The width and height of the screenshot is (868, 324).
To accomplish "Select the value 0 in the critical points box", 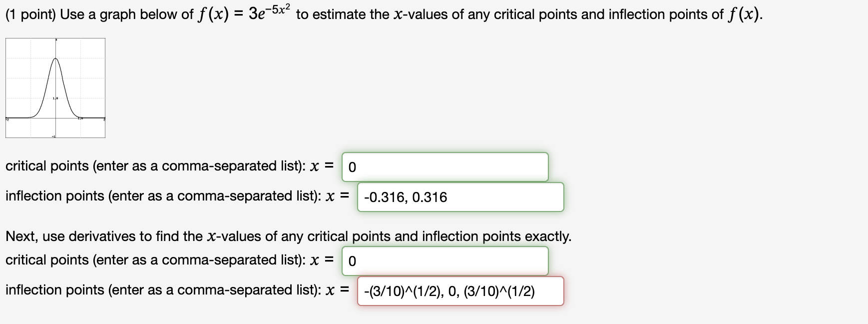I will [352, 166].
